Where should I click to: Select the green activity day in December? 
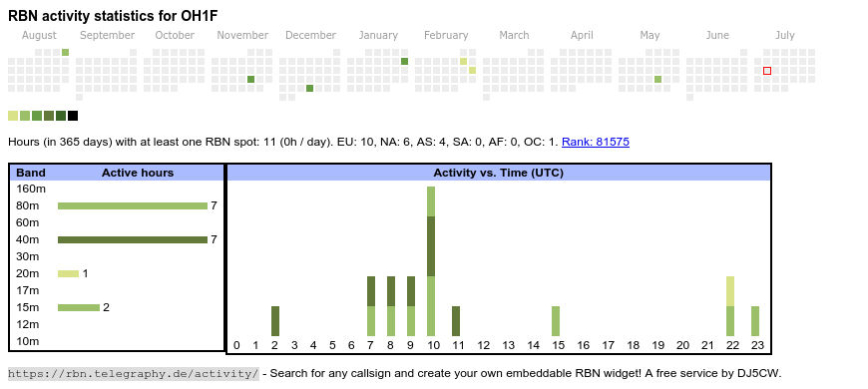(x=309, y=88)
